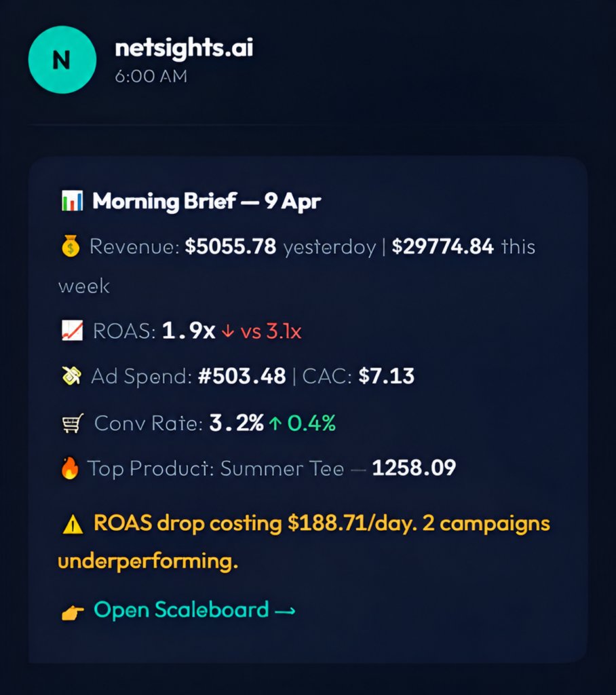Click the $29774.84 weekly revenue value
616x695 pixels.
(x=443, y=246)
